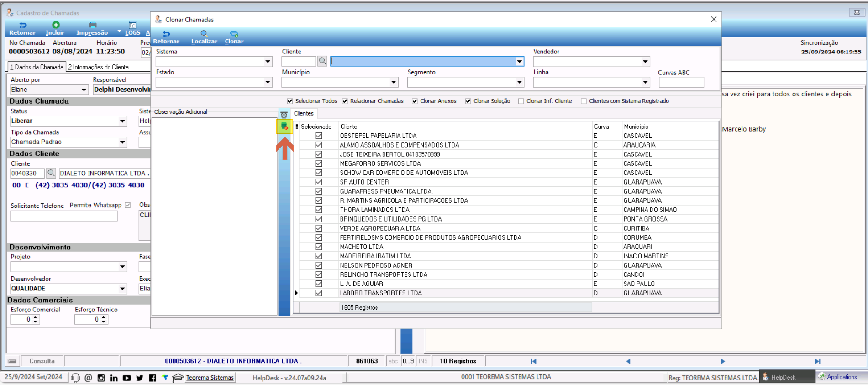Open Applications in the taskbar
Viewport: 868px width, 385px height.
pyautogui.click(x=842, y=377)
